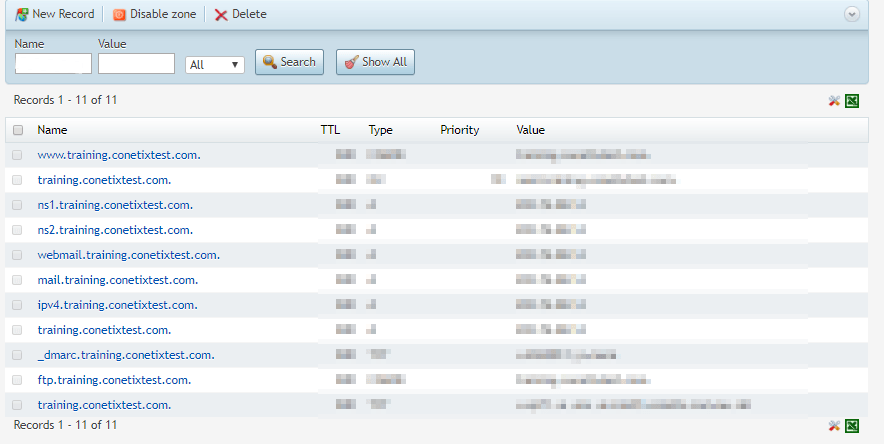This screenshot has width=884, height=444.
Task: Click the orange Disable zone icon
Action: tap(119, 15)
